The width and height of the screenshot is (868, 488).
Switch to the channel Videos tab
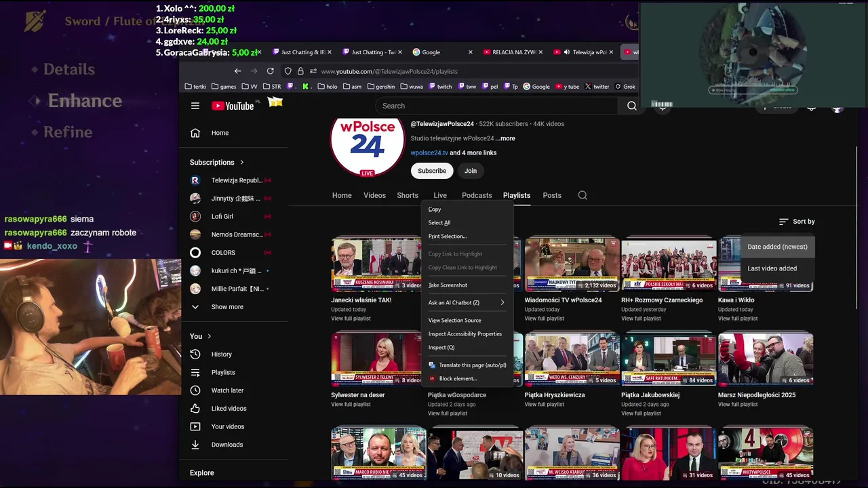(374, 195)
